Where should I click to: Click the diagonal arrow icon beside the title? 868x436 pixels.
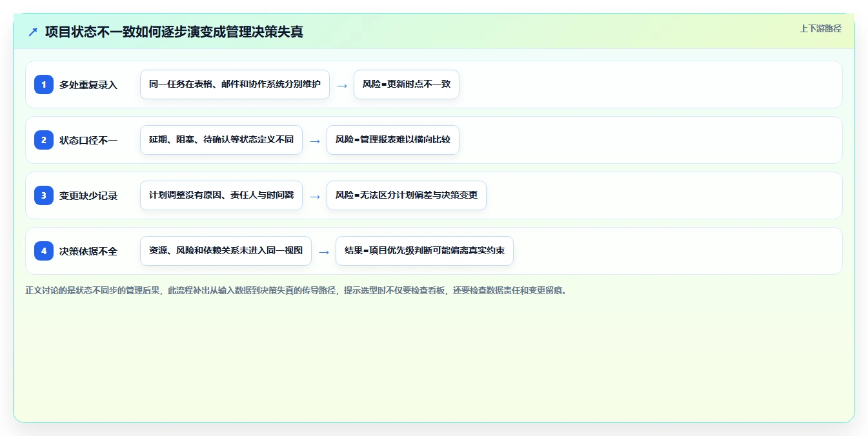[x=33, y=32]
